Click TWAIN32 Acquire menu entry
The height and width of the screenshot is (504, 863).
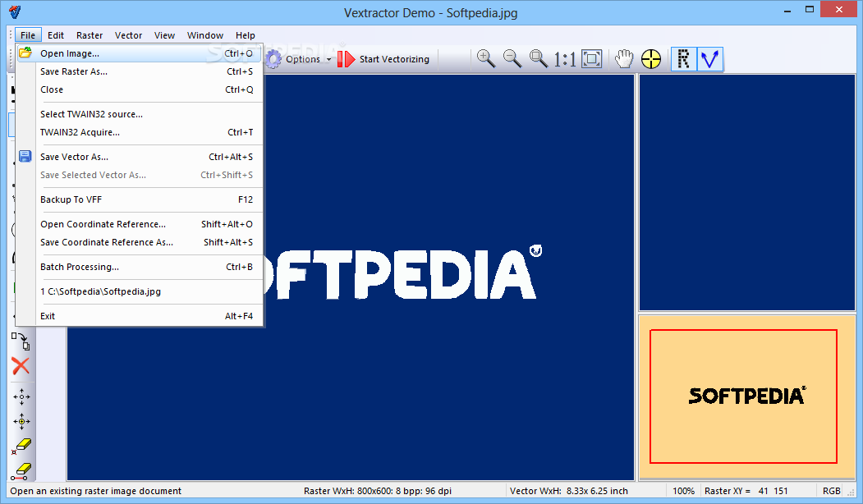[x=140, y=132]
